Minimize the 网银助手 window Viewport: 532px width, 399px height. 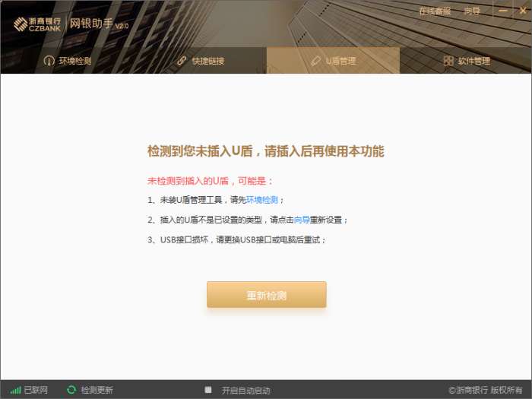503,11
